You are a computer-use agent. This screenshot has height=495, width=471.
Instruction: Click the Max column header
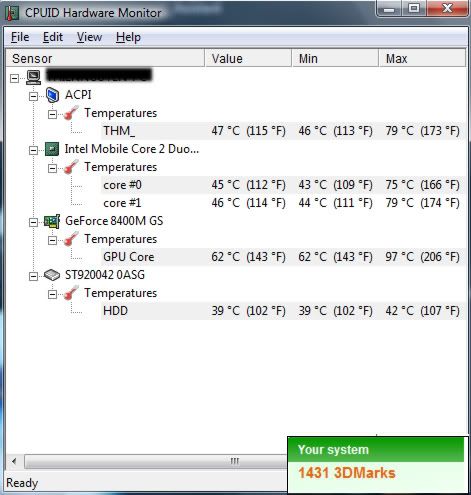point(422,59)
